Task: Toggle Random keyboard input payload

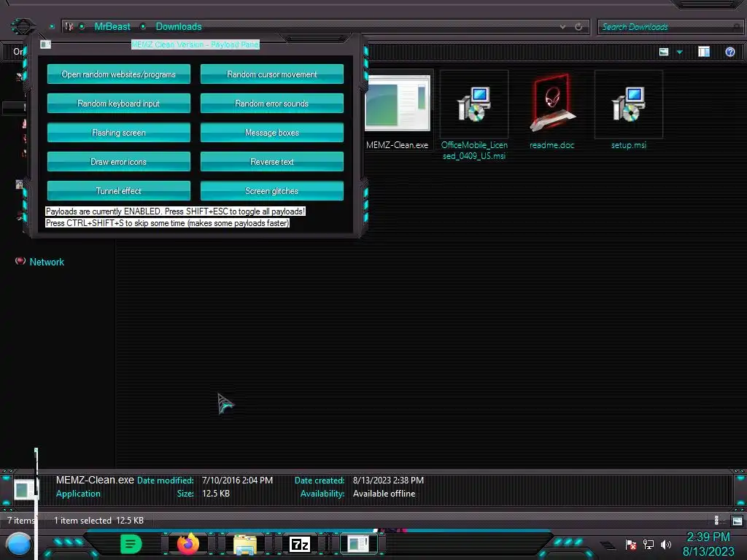Action: point(119,104)
